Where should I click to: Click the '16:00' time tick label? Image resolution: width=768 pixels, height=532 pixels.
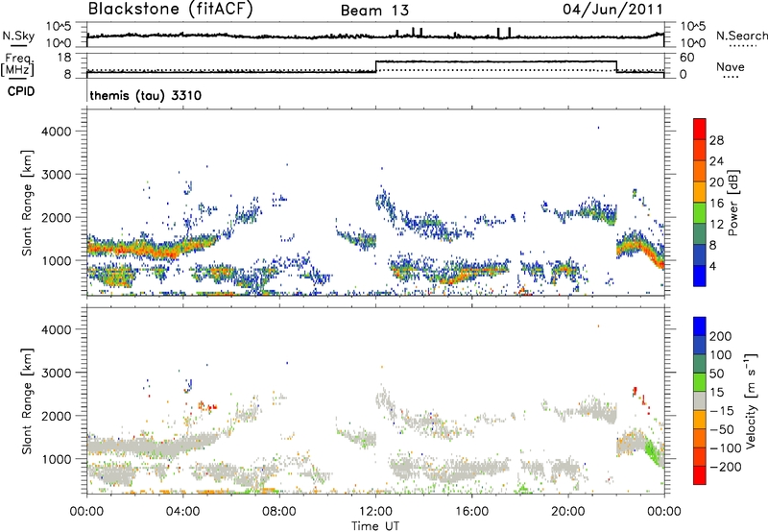[x=471, y=512]
